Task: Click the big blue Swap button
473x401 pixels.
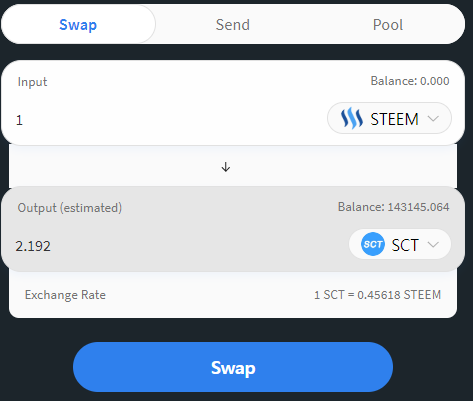Action: tap(233, 367)
